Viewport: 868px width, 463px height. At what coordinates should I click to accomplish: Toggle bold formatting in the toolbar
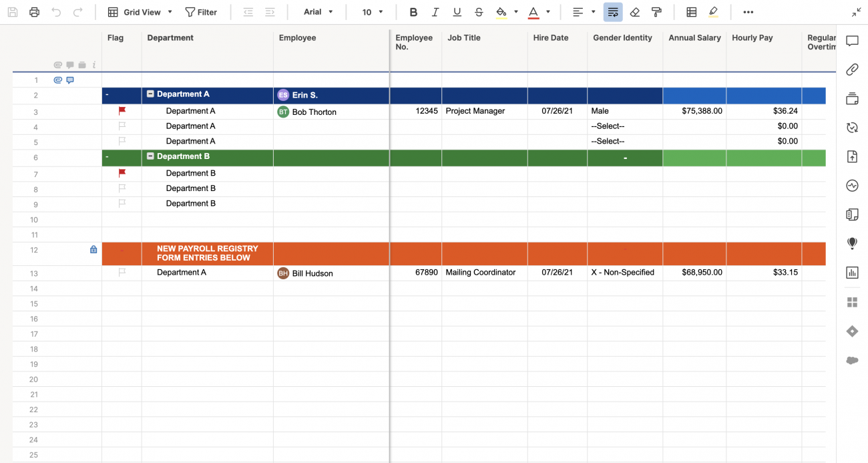[x=413, y=11]
